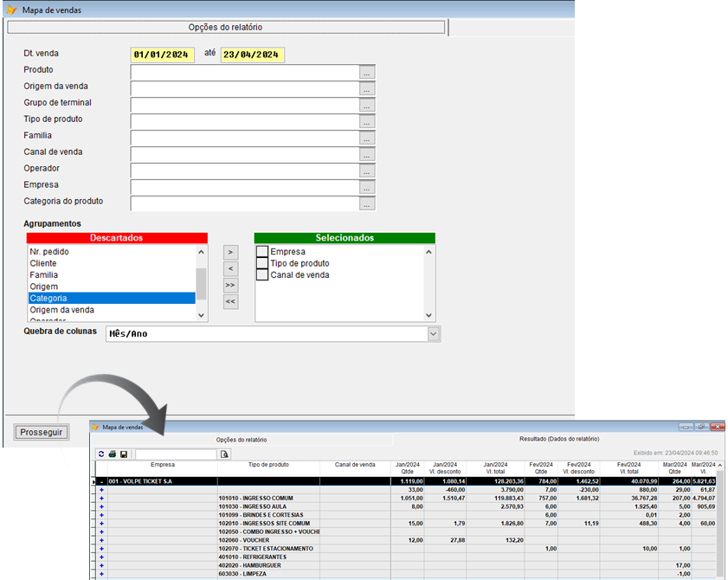Click the Prosseguir button
Viewport: 728px width, 580px height.
point(42,432)
